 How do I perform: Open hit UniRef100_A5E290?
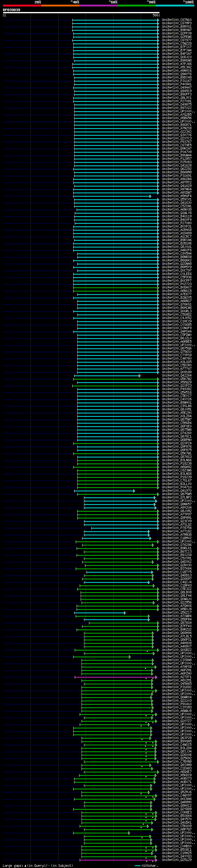coord(176,412)
